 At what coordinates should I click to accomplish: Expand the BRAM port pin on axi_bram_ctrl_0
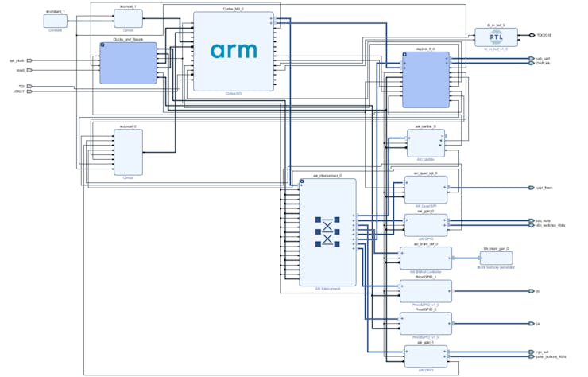pos(449,258)
